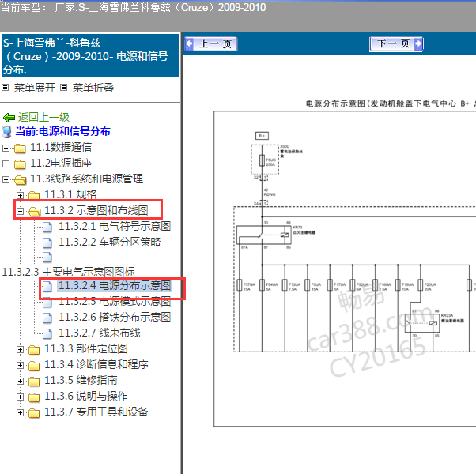
Task: Click page icon of 11.3.2.7 线束布线
Action: click(x=47, y=333)
